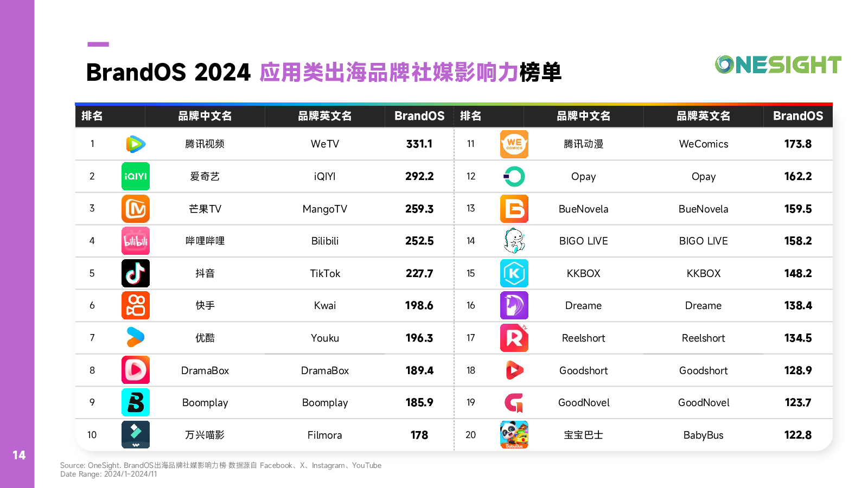Click the Filmora score 178

[419, 435]
